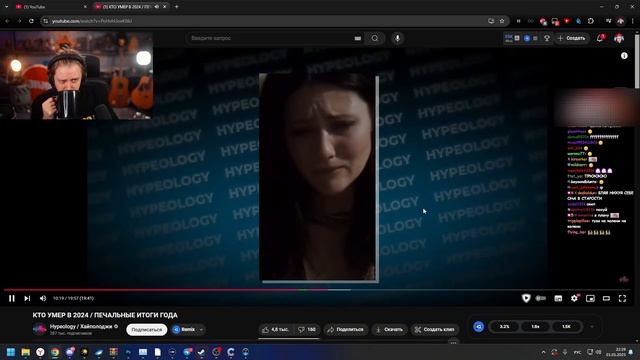The image size is (640, 360).
Task: Toggle subtitles in the player
Action: (x=558, y=298)
